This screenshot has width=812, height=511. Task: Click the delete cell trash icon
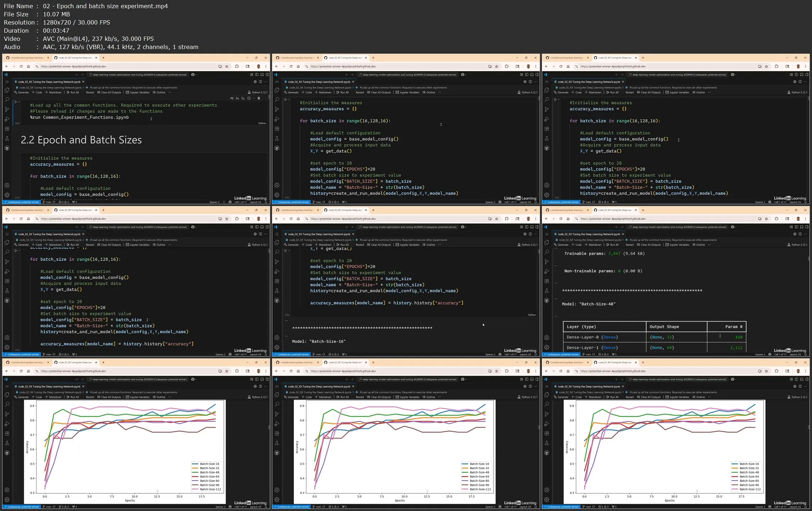(x=259, y=98)
